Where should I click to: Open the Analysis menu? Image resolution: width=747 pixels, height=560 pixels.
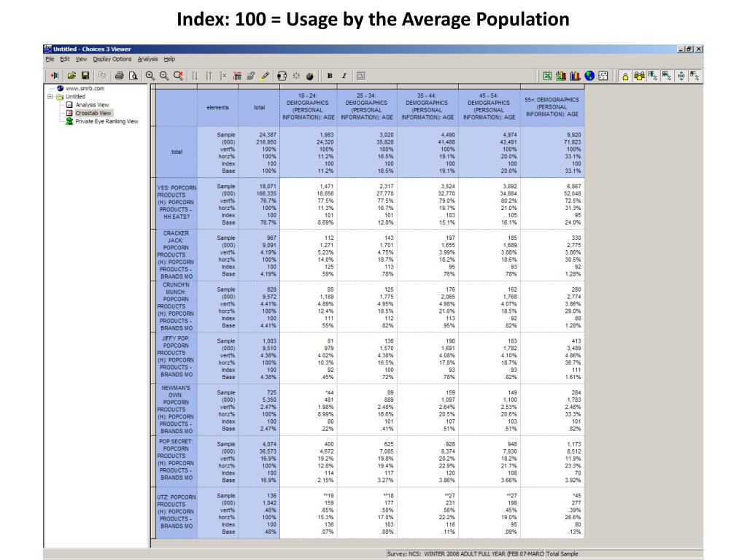pyautogui.click(x=147, y=59)
